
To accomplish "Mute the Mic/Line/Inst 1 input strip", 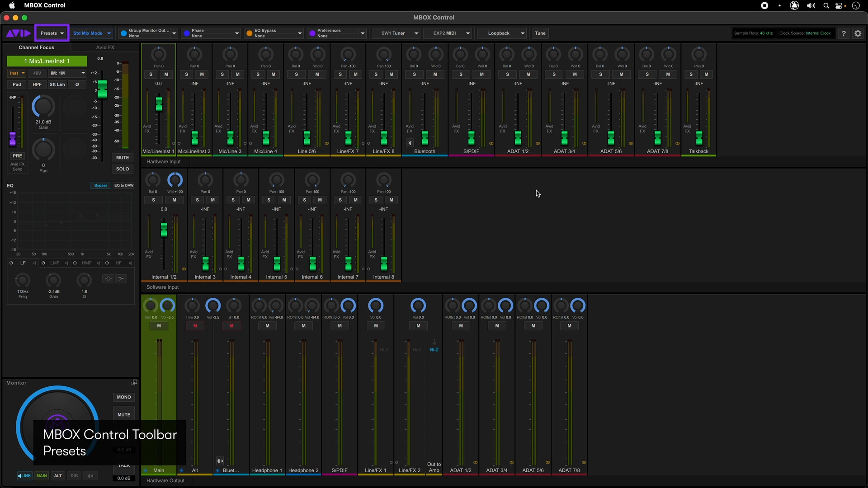I will point(166,75).
